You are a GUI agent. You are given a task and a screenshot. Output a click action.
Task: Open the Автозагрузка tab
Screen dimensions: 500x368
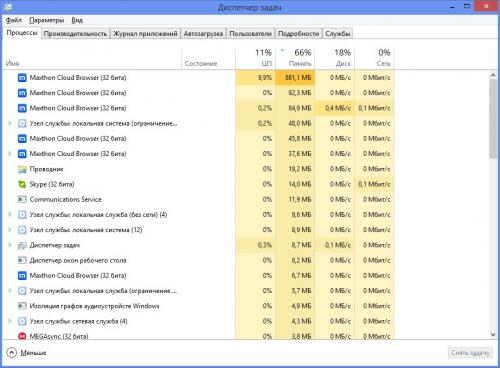[x=203, y=34]
